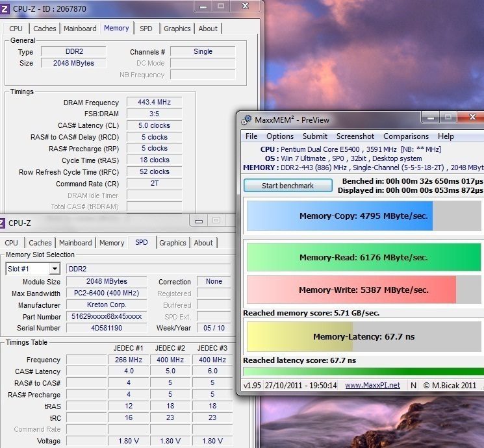The height and width of the screenshot is (448, 484).
Task: Click the CPU-Z logo icon in lower window
Action: click(x=2, y=223)
